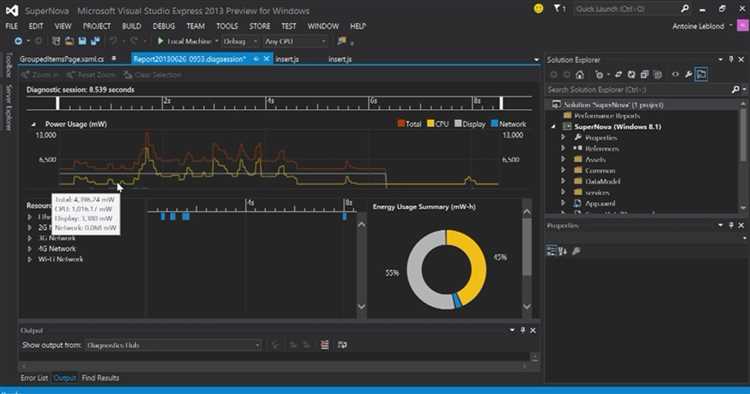Click the highlighted Solution Explorer toolbar icon
The width and height of the screenshot is (750, 394).
click(x=701, y=75)
